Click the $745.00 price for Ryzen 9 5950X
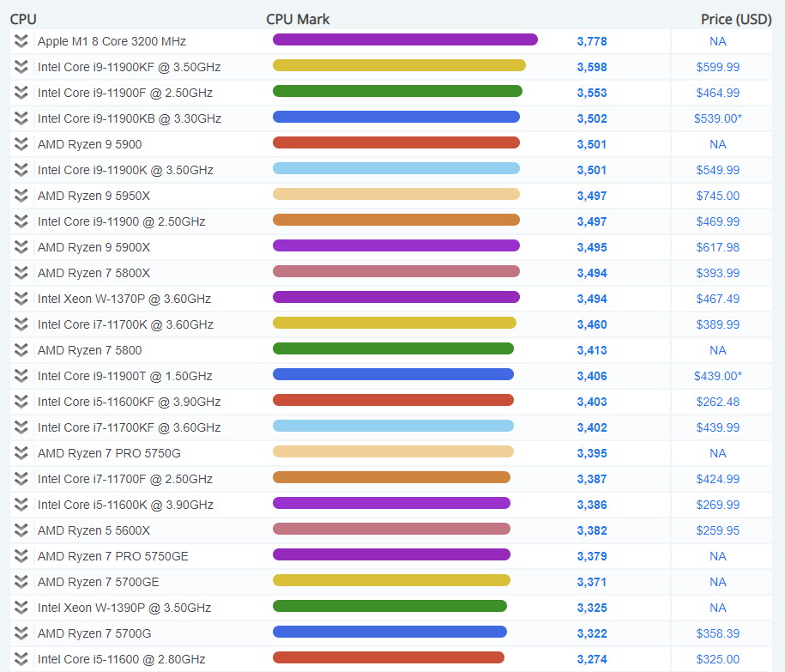Screen dimensions: 785x672 717,196
